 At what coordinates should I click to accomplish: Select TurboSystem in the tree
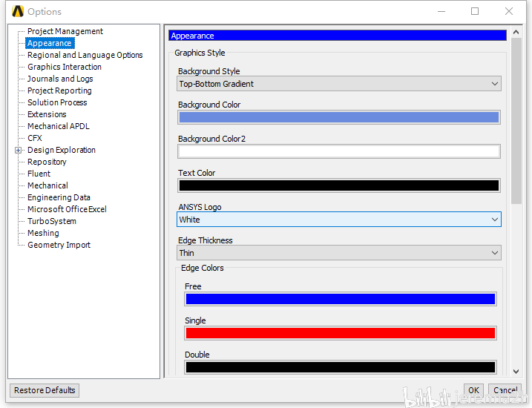point(52,221)
